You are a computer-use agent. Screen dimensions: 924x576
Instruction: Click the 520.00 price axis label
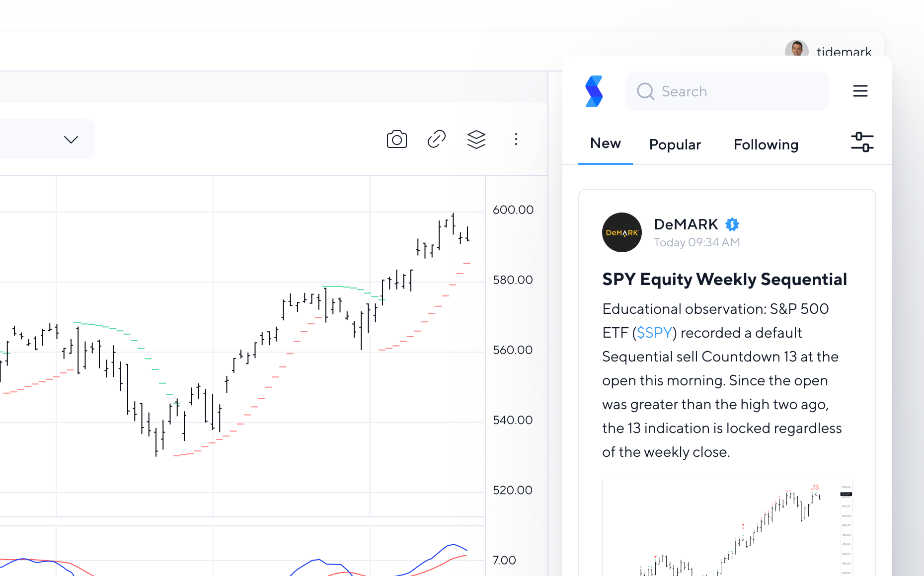(x=513, y=490)
